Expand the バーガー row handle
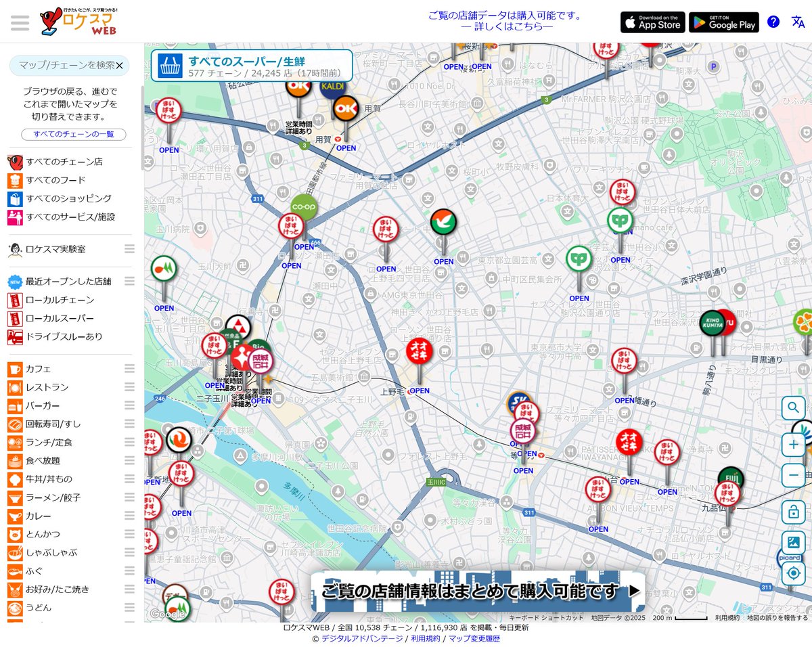This screenshot has height=647, width=812. (x=129, y=405)
